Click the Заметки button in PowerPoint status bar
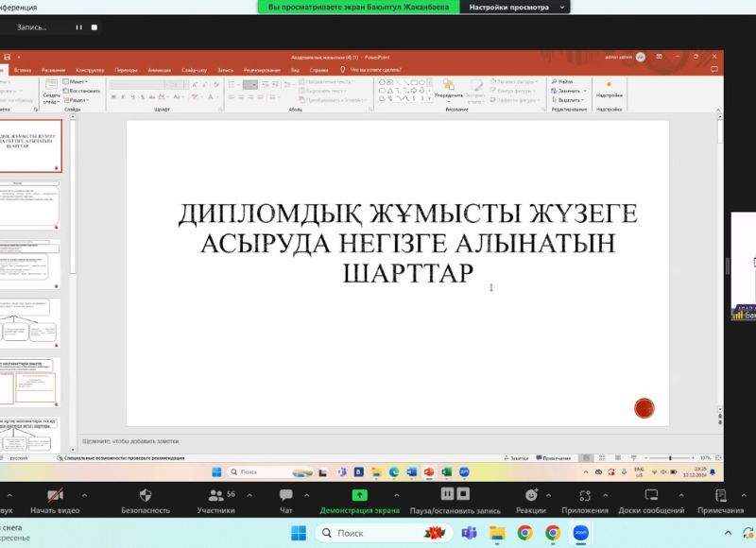 coord(518,458)
